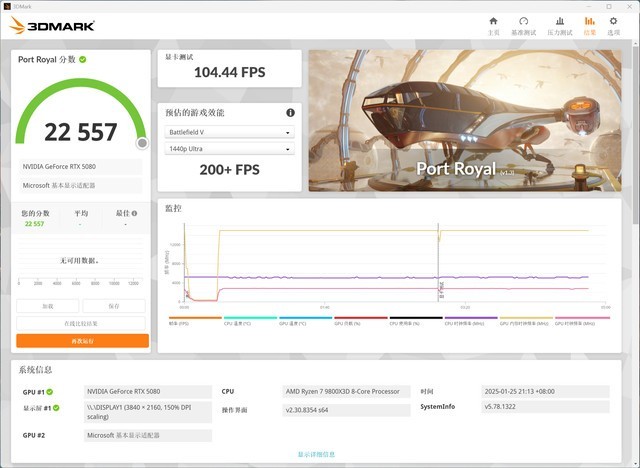Click the 2025-01-25 21:13 +08:00 time value

pyautogui.click(x=545, y=391)
